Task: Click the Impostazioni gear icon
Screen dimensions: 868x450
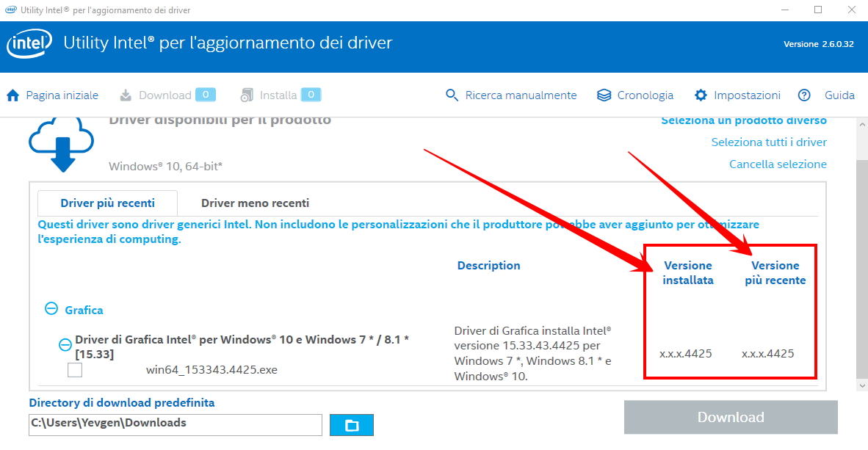Action: 701,95
